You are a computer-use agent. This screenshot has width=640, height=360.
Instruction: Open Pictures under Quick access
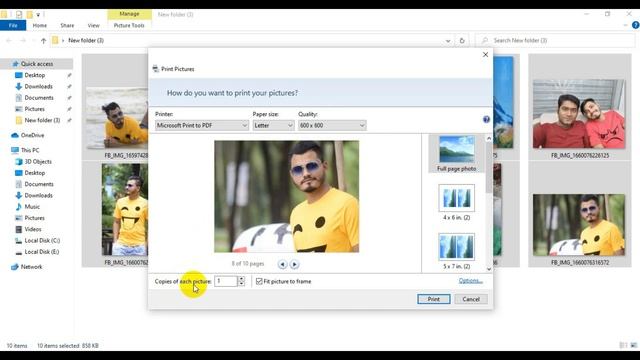point(34,109)
